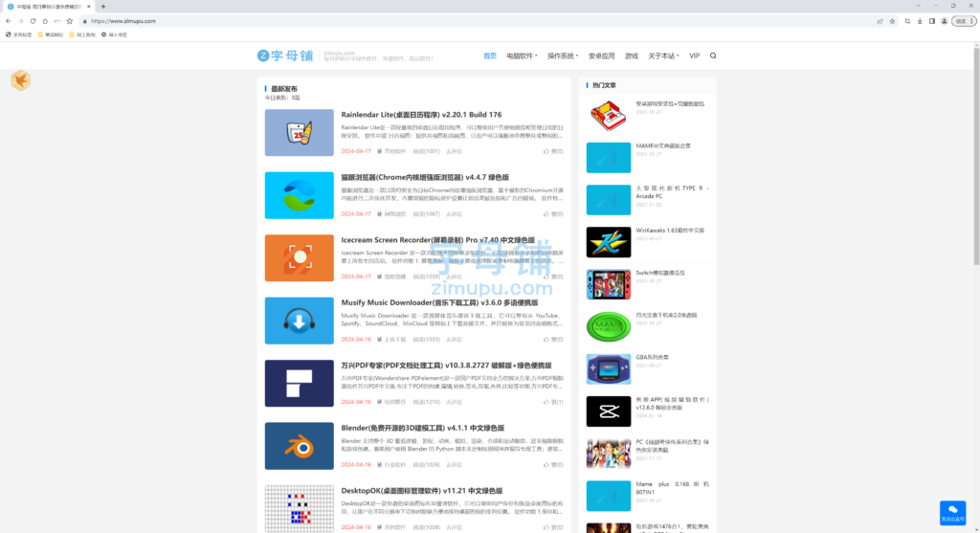Toggle the browser side panel icon
This screenshot has width=980, height=533.
click(x=932, y=21)
